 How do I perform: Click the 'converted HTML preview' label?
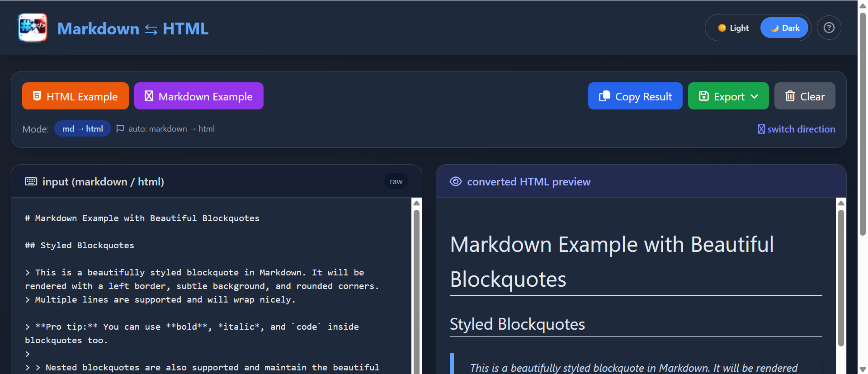pos(528,181)
